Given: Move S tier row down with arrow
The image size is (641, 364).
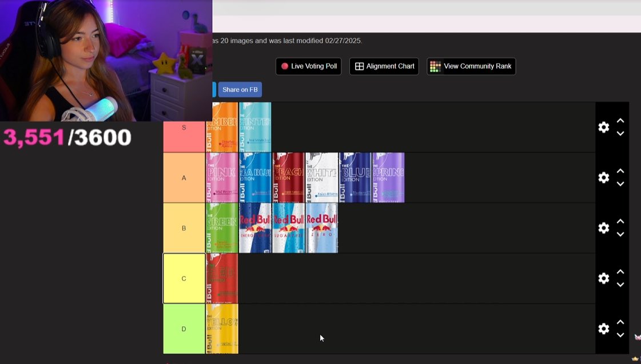Looking at the screenshot, I should point(620,134).
